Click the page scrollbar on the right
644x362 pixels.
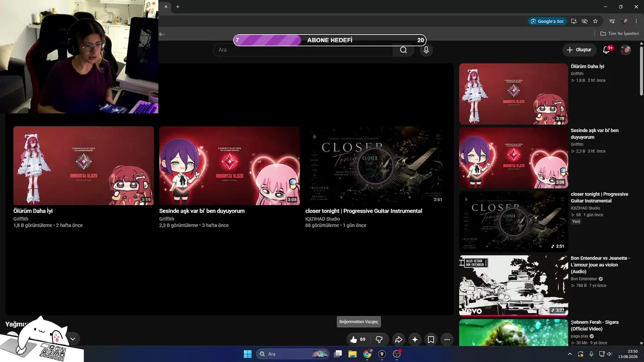pos(641,70)
